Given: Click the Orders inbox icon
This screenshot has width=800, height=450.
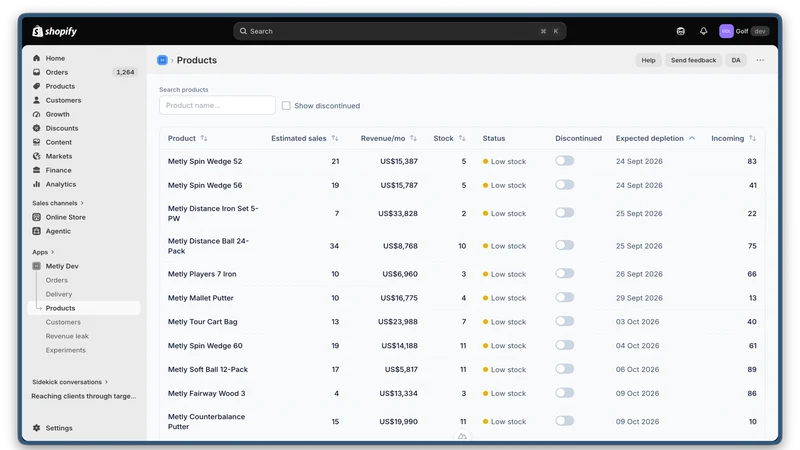Looking at the screenshot, I should click(36, 72).
